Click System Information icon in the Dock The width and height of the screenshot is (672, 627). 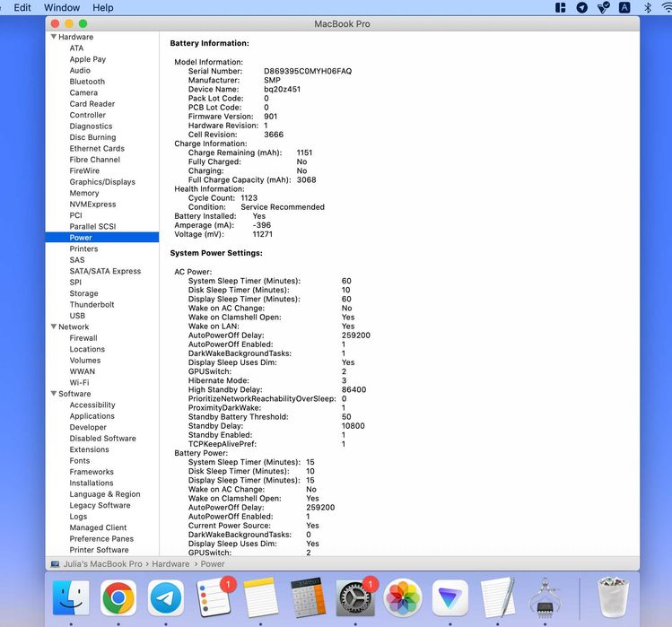click(545, 597)
